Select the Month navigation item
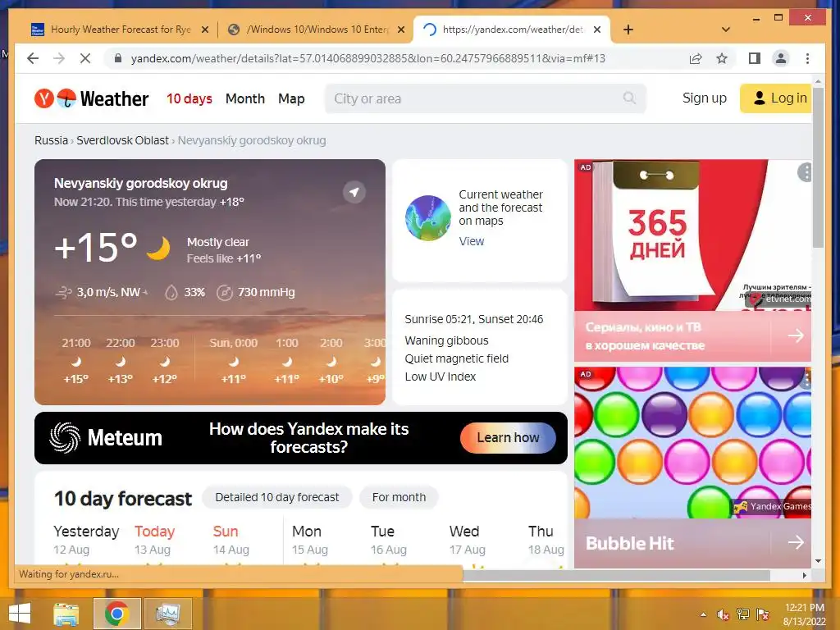Image resolution: width=840 pixels, height=630 pixels. 244,98
